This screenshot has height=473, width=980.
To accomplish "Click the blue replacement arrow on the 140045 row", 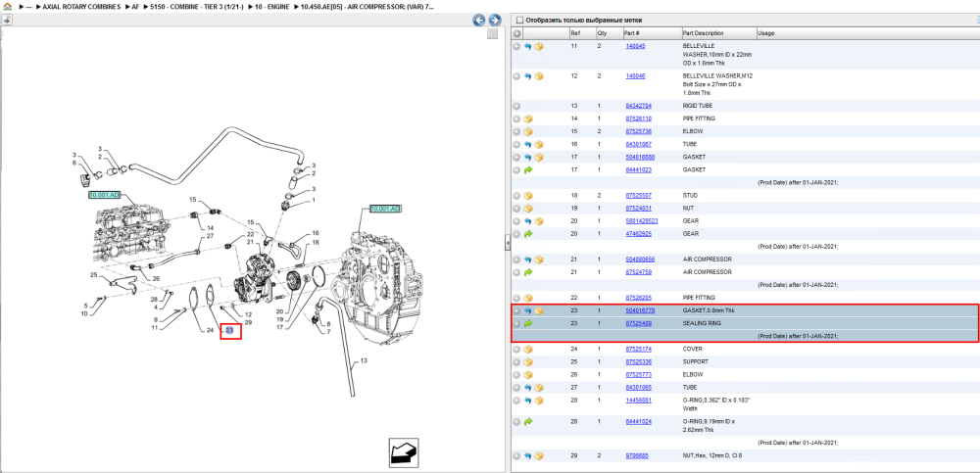I will click(x=527, y=46).
